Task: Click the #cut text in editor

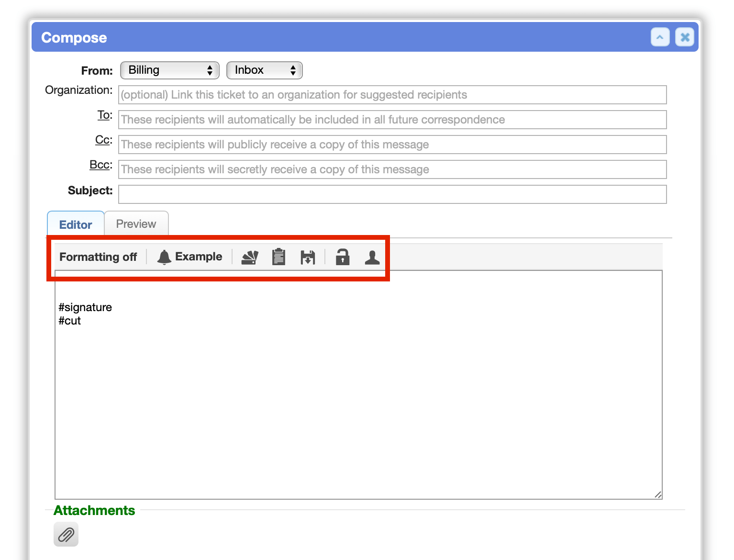Action: (70, 321)
